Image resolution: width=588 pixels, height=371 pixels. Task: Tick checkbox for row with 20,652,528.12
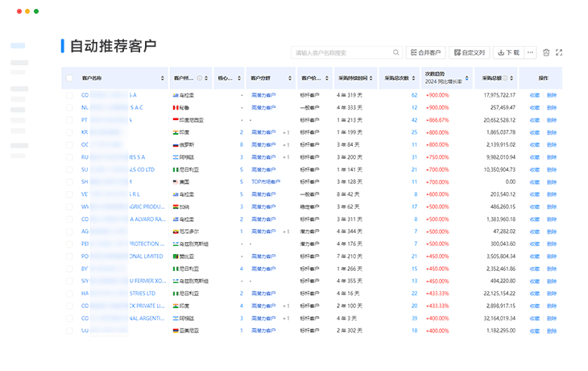(x=69, y=120)
